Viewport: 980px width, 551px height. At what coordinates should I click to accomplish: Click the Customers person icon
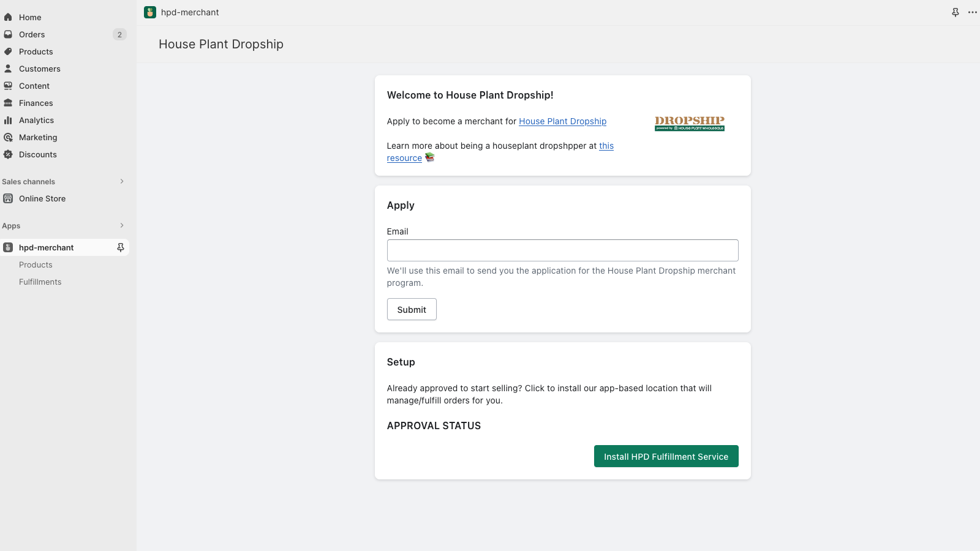point(8,69)
